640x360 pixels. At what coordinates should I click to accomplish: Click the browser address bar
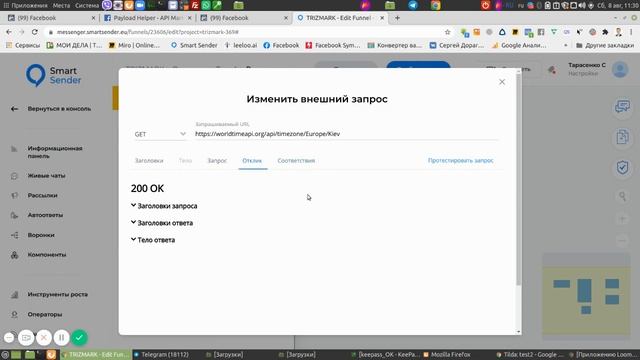tap(245, 32)
